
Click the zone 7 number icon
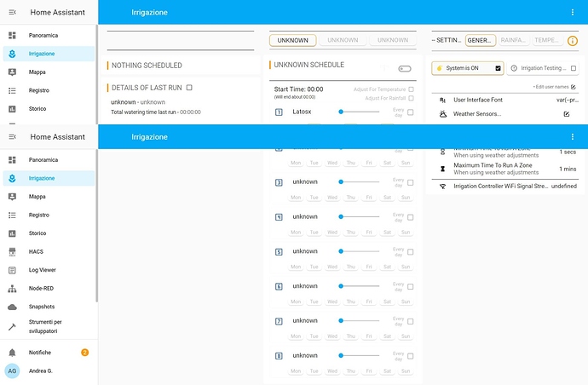(x=279, y=321)
